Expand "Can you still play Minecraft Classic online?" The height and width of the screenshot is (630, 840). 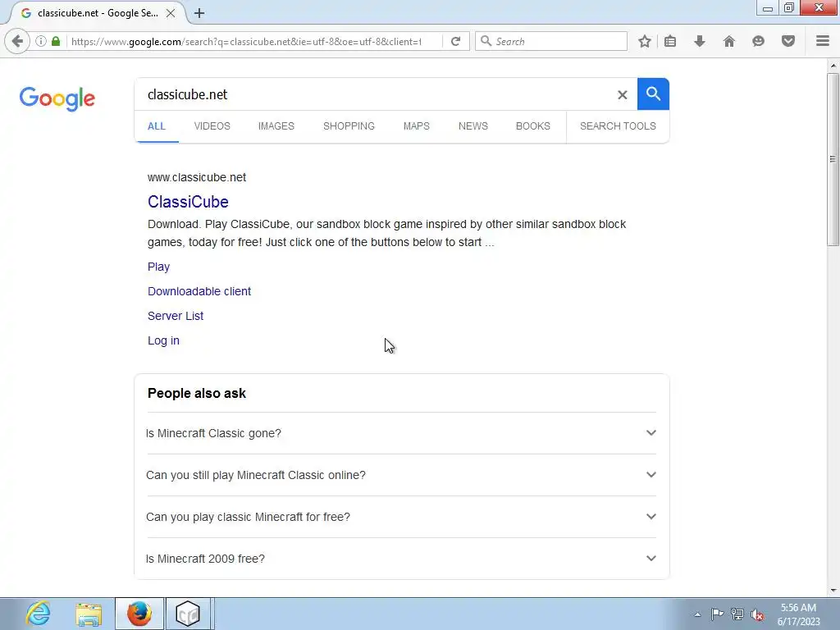(401, 475)
